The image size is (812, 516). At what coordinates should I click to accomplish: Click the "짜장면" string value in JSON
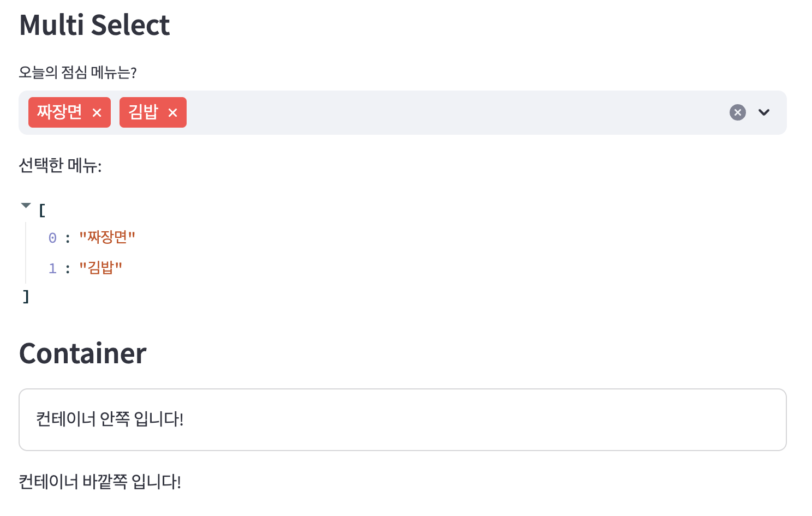click(108, 237)
